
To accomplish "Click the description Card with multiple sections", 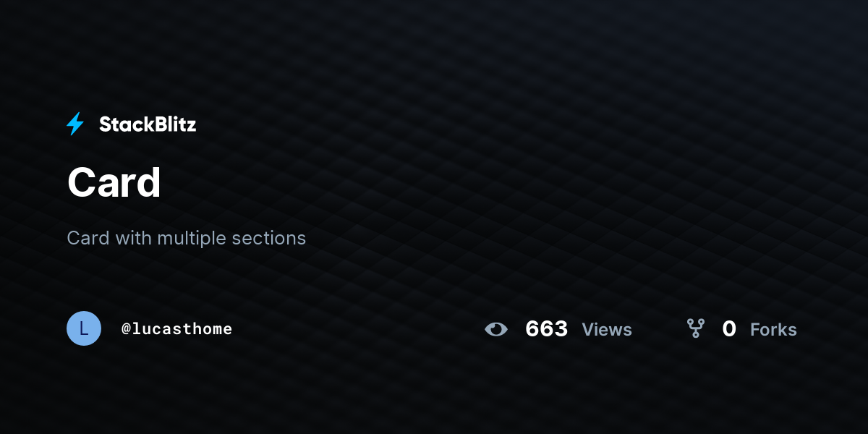I will coord(187,238).
